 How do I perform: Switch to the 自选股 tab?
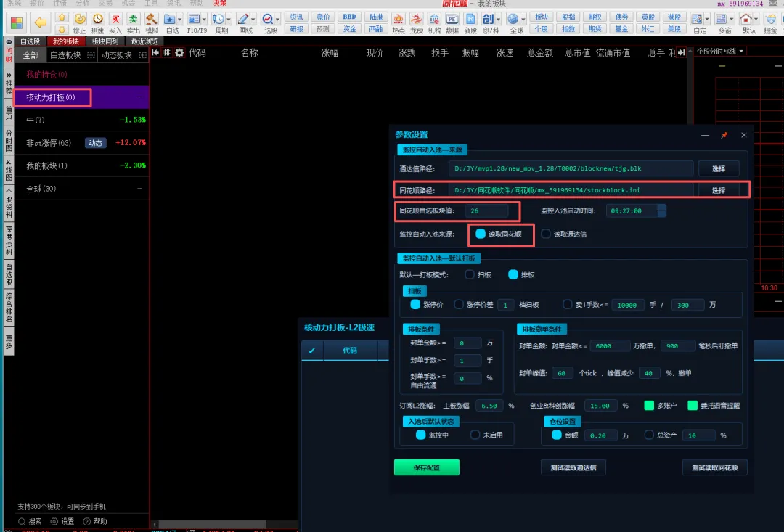click(x=30, y=41)
